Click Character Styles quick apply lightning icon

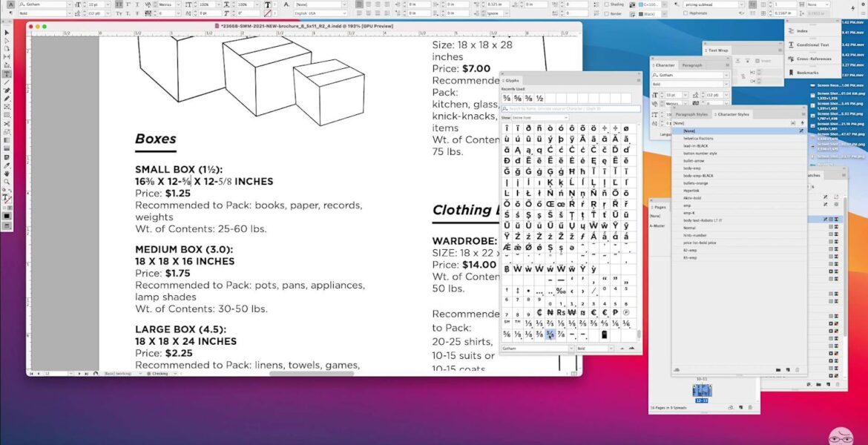[801, 123]
